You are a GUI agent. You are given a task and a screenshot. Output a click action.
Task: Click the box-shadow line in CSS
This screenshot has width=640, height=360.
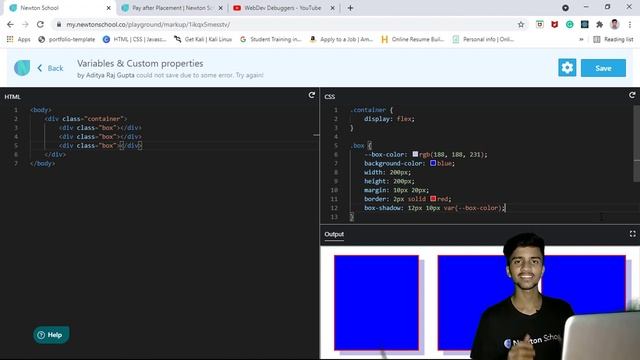point(435,208)
